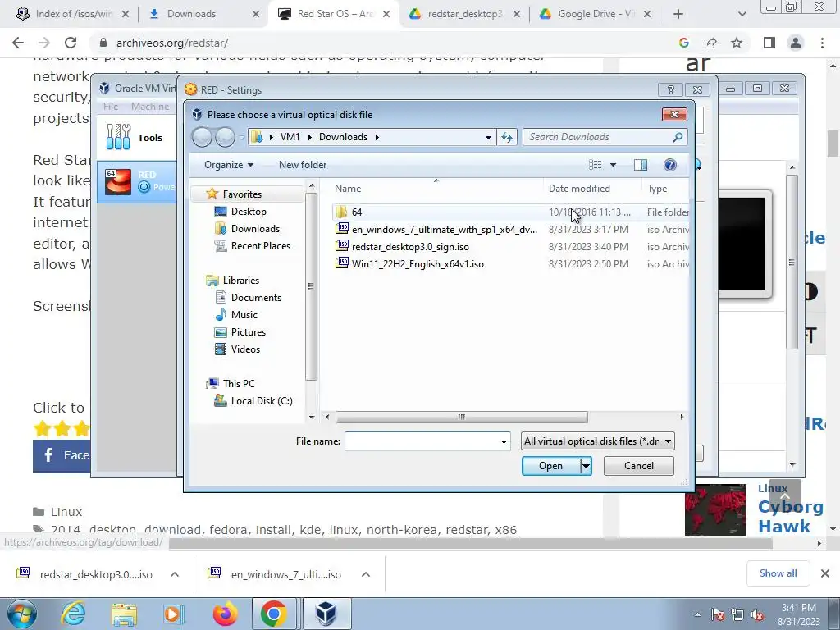The width and height of the screenshot is (840, 630).
Task: Open Firefox from taskbar
Action: point(225,614)
